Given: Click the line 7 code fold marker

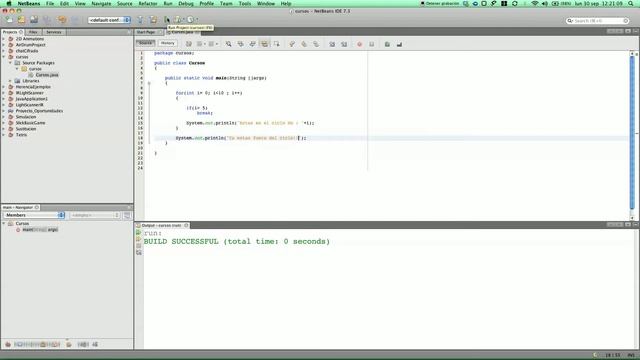Looking at the screenshot, I should tap(149, 83).
